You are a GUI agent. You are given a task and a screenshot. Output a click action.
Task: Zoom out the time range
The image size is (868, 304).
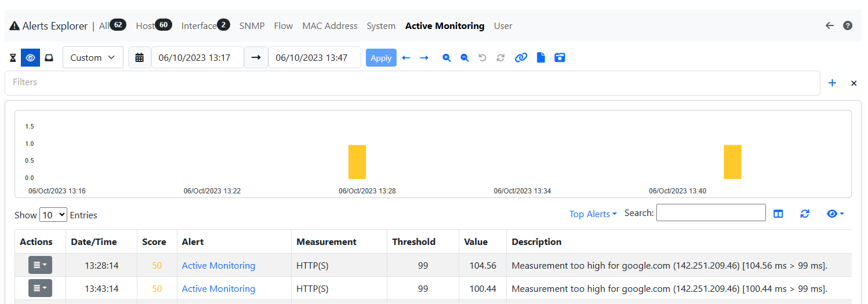click(x=464, y=58)
